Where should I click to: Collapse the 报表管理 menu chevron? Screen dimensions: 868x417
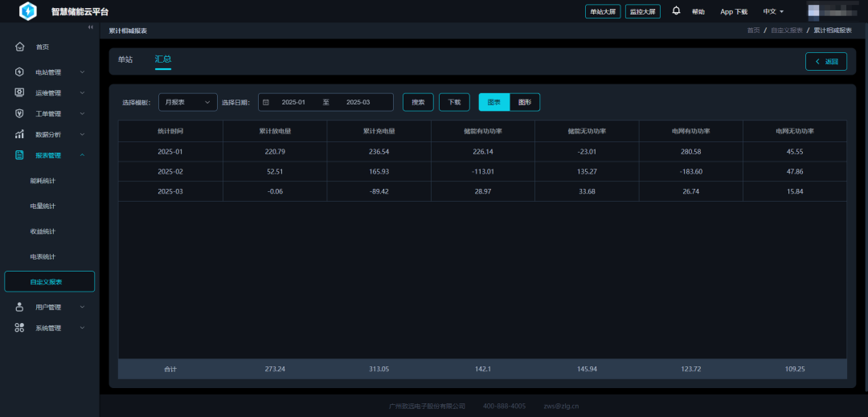pos(82,155)
